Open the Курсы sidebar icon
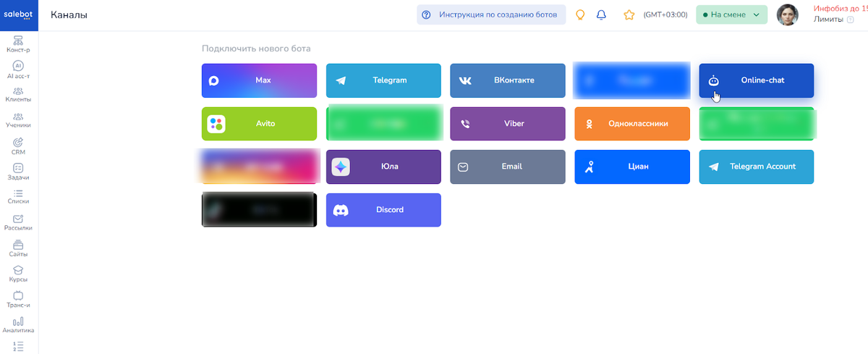868x354 pixels. [19, 274]
